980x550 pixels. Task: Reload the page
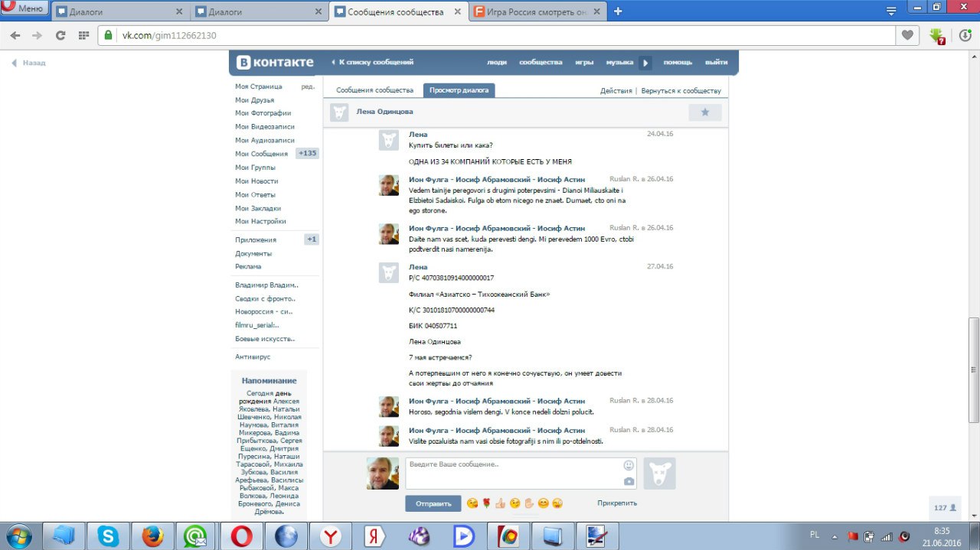pos(60,35)
